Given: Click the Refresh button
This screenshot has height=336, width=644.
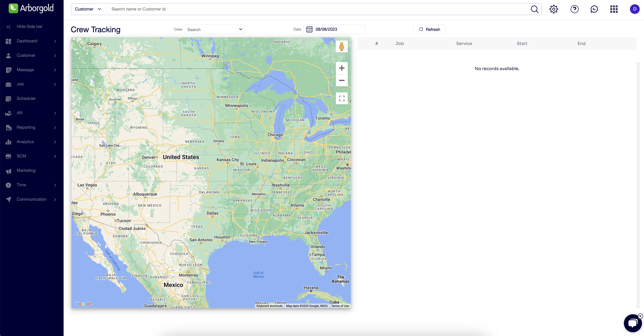Looking at the screenshot, I should click(x=429, y=29).
